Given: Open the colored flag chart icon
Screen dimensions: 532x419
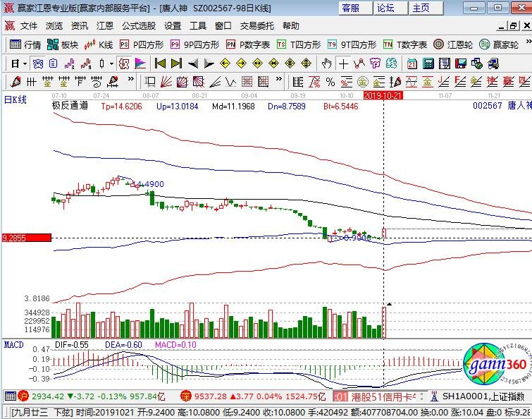Looking at the screenshot, I should (140, 63).
